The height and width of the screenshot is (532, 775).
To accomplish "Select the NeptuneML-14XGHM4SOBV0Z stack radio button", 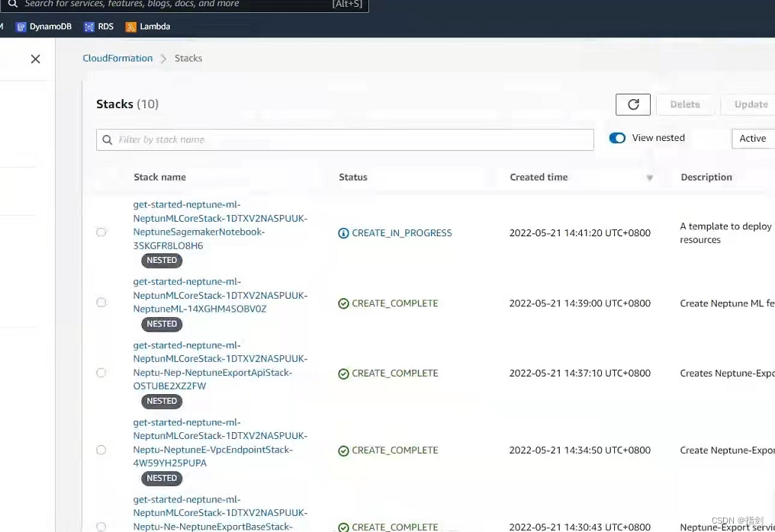I will click(101, 303).
